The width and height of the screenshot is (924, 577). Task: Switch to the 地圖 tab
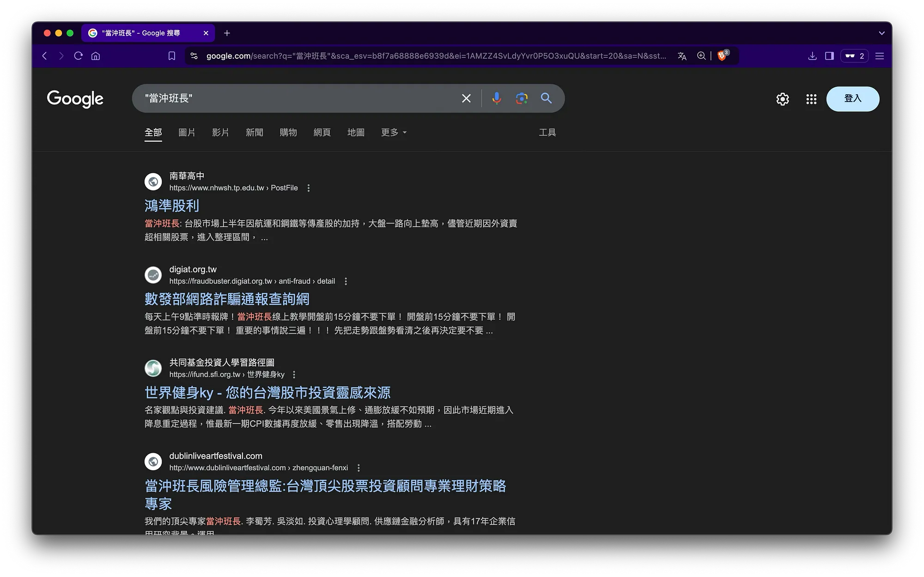pyautogui.click(x=356, y=133)
